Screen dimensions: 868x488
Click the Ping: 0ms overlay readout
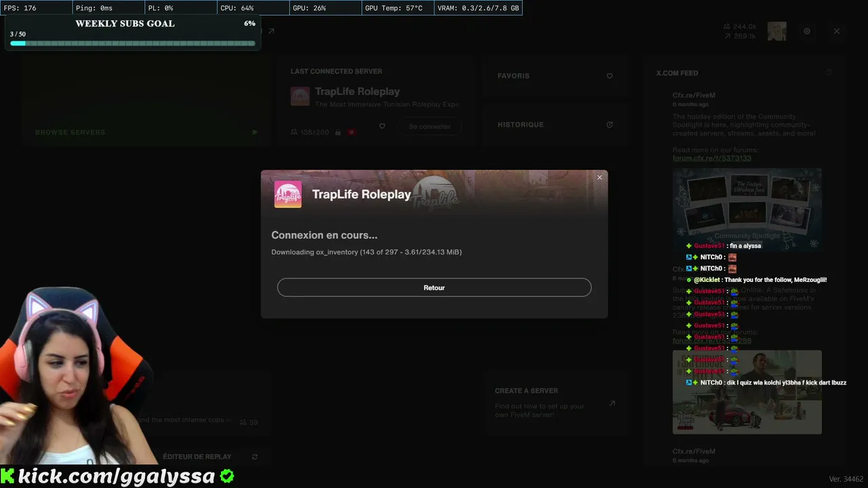94,8
